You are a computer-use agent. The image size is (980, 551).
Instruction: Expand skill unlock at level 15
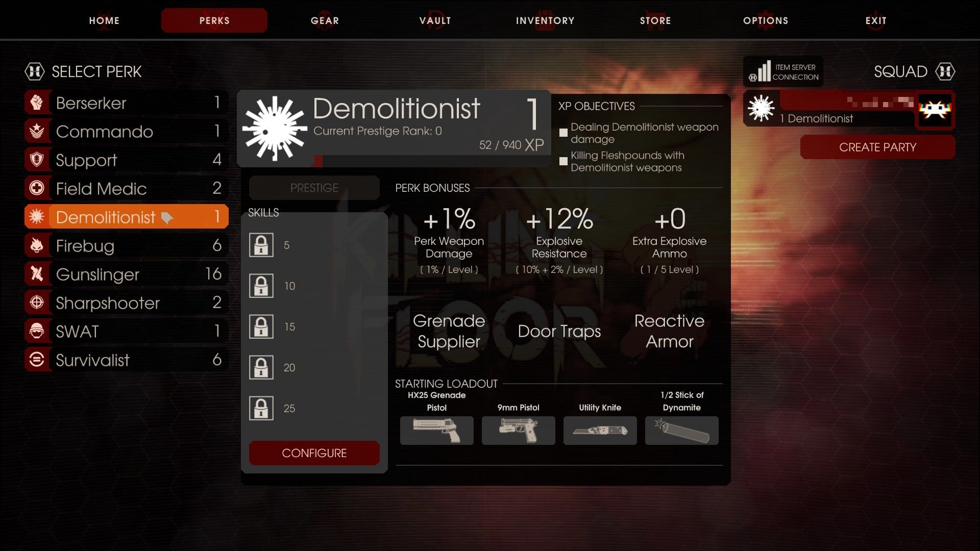coord(262,325)
